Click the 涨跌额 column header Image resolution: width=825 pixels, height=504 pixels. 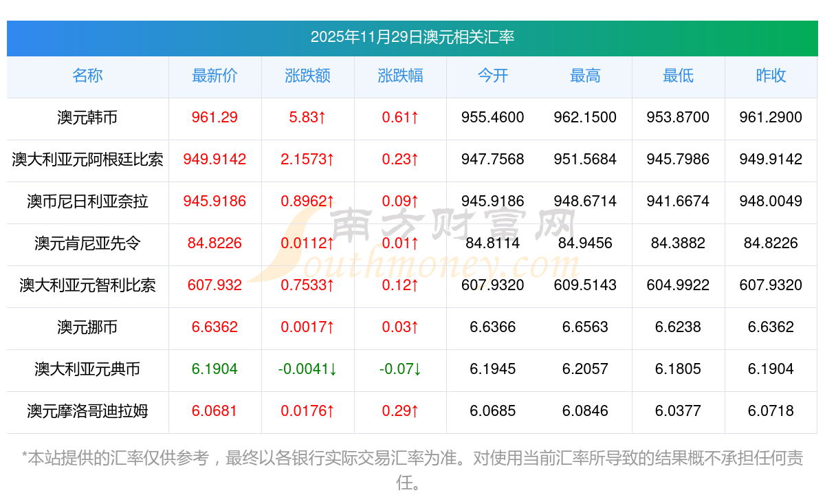307,76
